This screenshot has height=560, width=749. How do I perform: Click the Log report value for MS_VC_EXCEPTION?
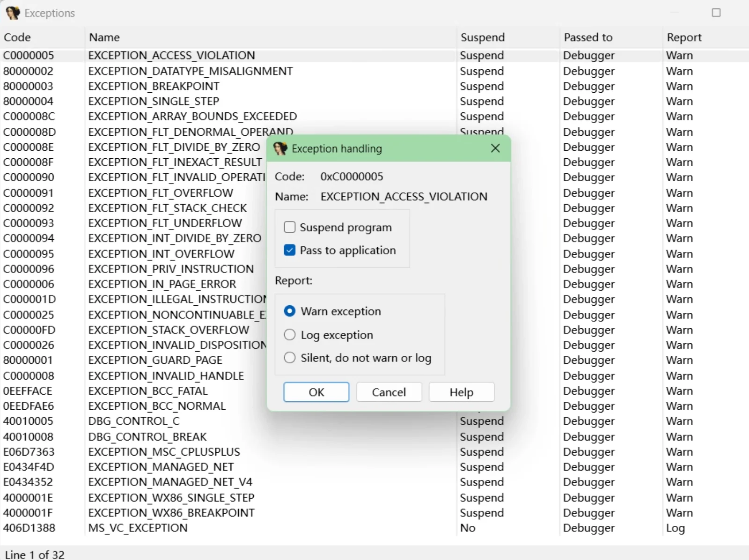pyautogui.click(x=676, y=528)
